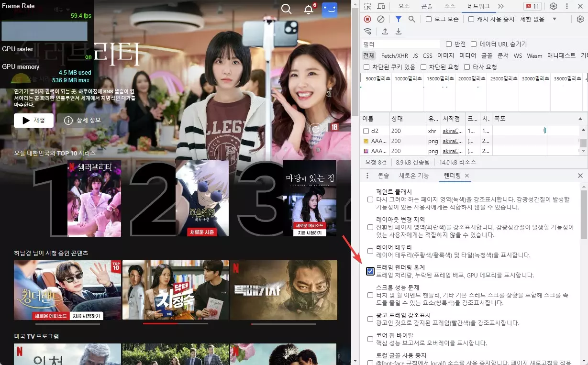The width and height of the screenshot is (588, 365).
Task: Click the png icon of second AAA row
Action: click(x=366, y=141)
